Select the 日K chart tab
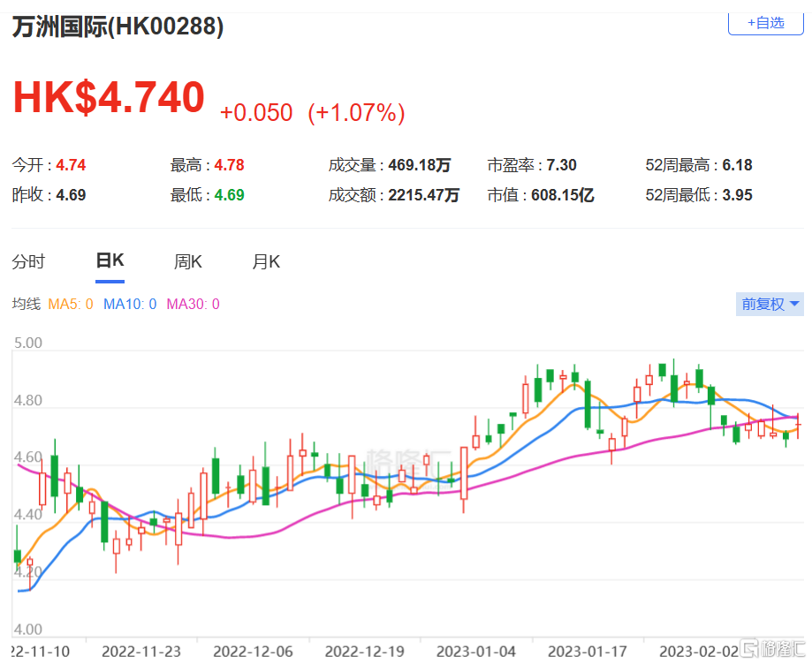This screenshot has width=812, height=664. tap(110, 260)
